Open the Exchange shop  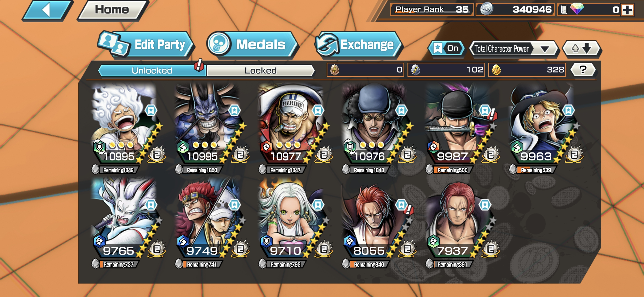point(358,45)
